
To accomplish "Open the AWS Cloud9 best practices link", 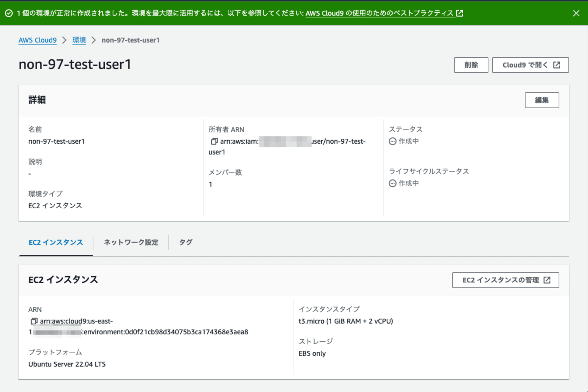I will pos(380,13).
